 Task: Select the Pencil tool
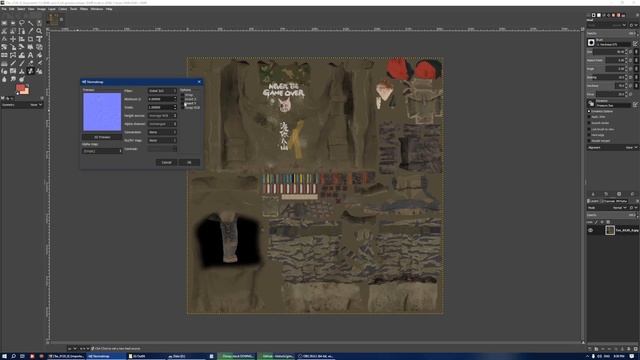13,63
